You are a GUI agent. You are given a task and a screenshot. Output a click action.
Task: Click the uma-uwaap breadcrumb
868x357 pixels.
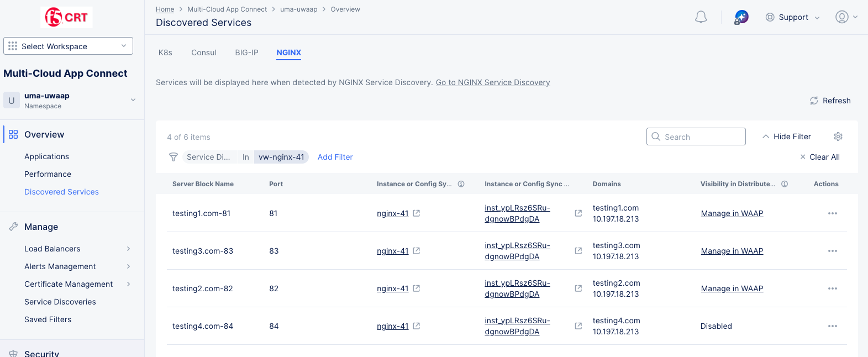(299, 9)
